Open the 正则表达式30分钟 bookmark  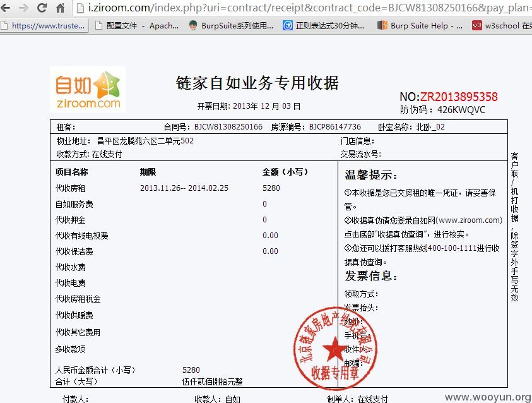(324, 25)
